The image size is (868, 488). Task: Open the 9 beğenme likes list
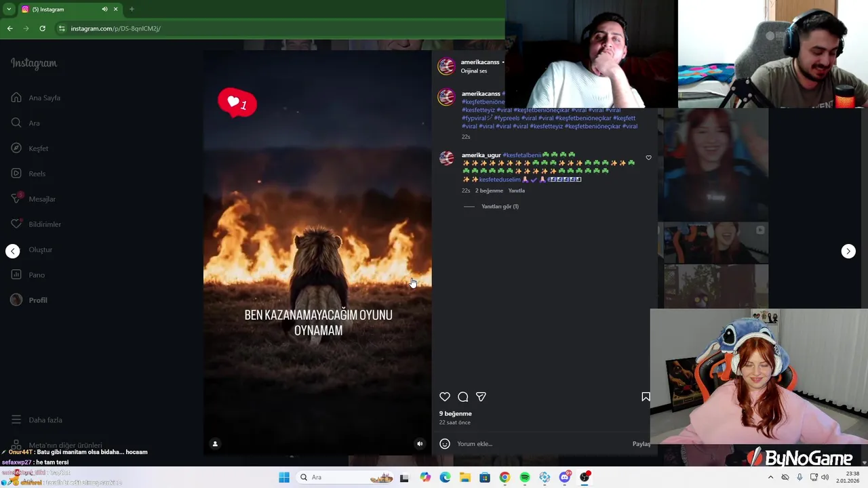coord(455,413)
